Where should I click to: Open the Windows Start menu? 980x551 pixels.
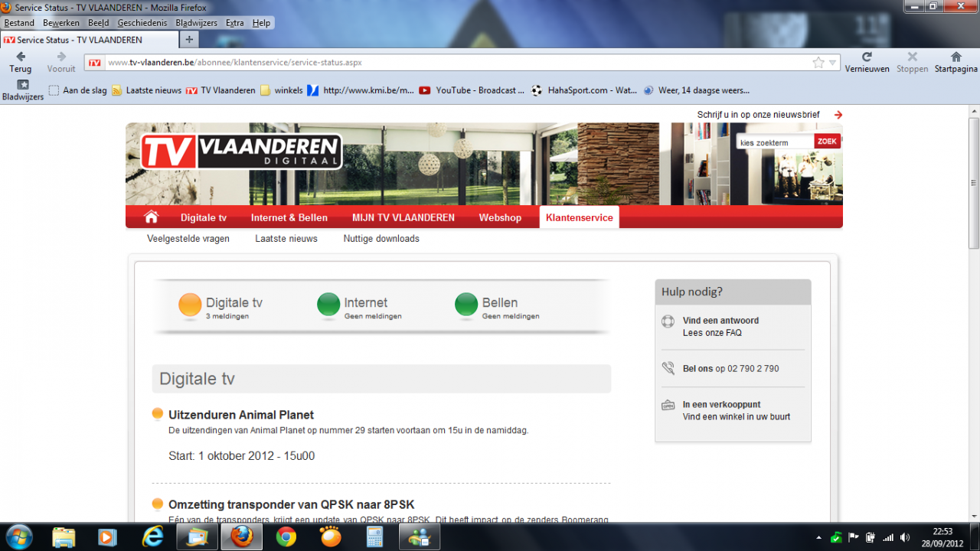[18, 537]
